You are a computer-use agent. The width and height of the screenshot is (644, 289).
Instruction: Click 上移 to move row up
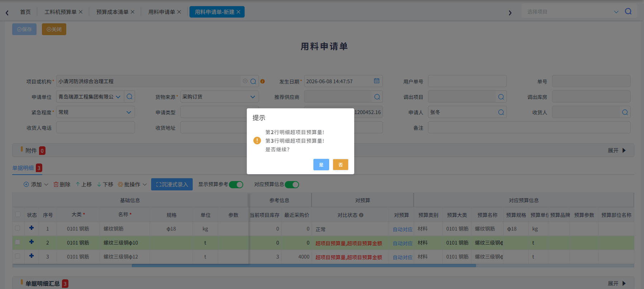tap(84, 184)
